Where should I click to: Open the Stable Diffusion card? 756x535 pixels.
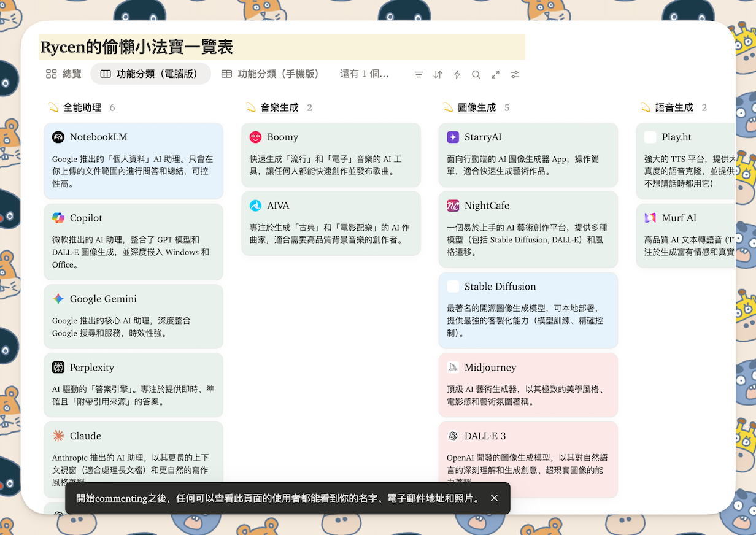click(528, 310)
